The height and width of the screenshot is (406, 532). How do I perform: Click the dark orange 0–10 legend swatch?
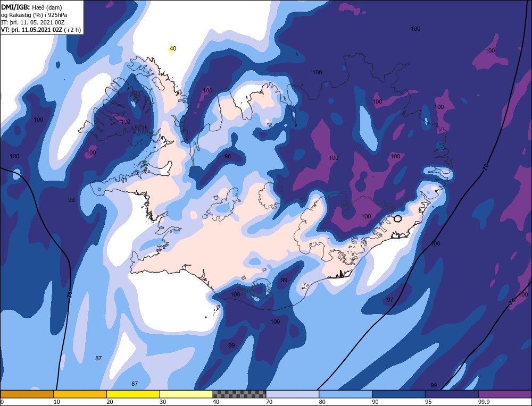(27, 394)
